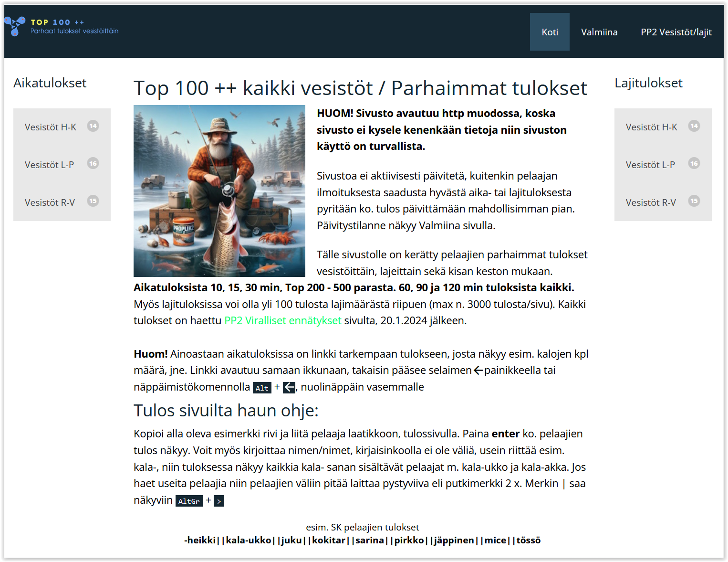Open Vesistöt H-K under Lajitulokset
This screenshot has width=728, height=562.
tap(663, 127)
